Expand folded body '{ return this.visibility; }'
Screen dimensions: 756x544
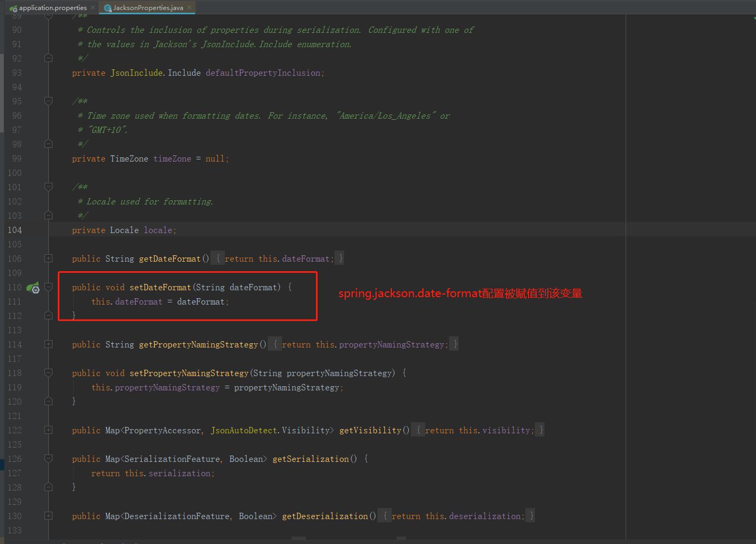click(478, 430)
